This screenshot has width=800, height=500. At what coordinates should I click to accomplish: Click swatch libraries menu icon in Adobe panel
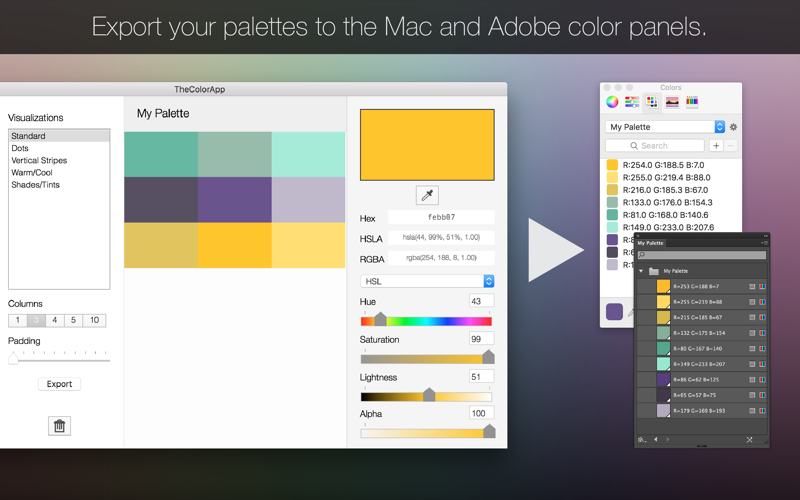point(642,439)
